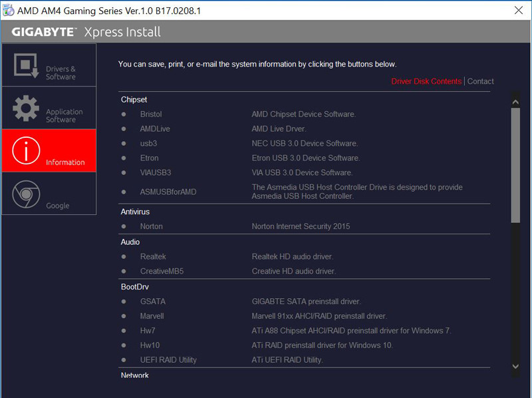Click the scrollbar up arrow
Screen dimensions: 532x398
pos(515,102)
